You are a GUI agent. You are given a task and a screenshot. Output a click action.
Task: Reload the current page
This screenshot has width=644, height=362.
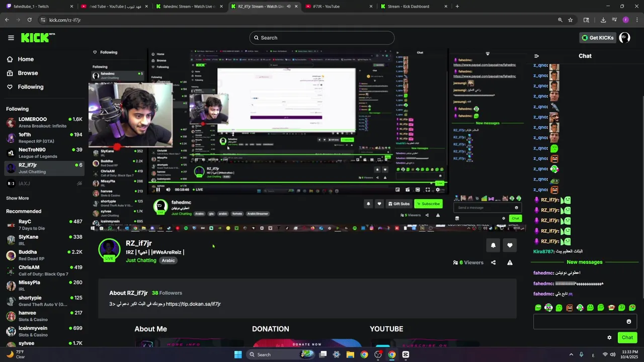(30, 20)
